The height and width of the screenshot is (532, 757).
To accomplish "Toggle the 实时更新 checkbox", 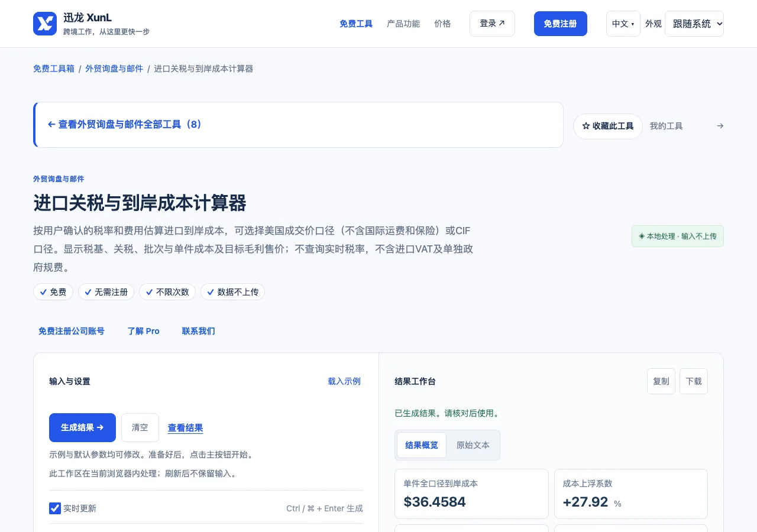I will pyautogui.click(x=55, y=508).
